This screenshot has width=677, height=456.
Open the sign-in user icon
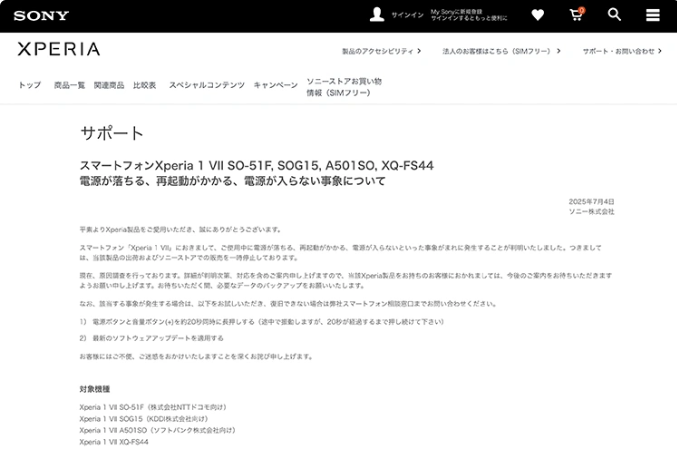(x=377, y=15)
